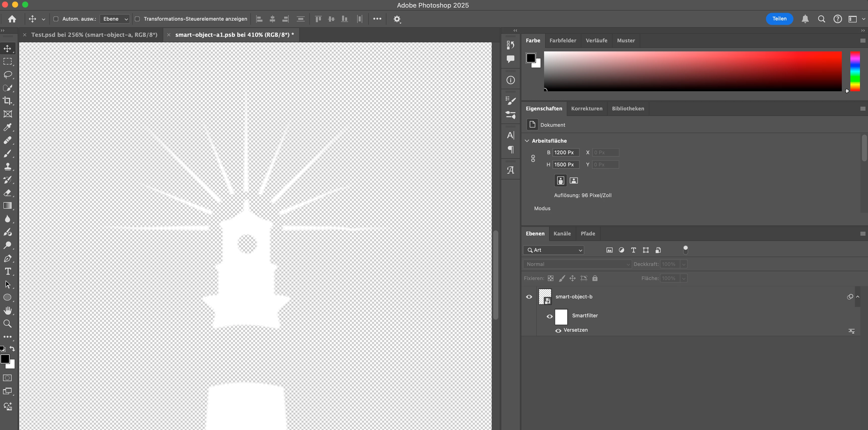
Task: Collapse the Arbeitsfläche section
Action: coord(527,141)
